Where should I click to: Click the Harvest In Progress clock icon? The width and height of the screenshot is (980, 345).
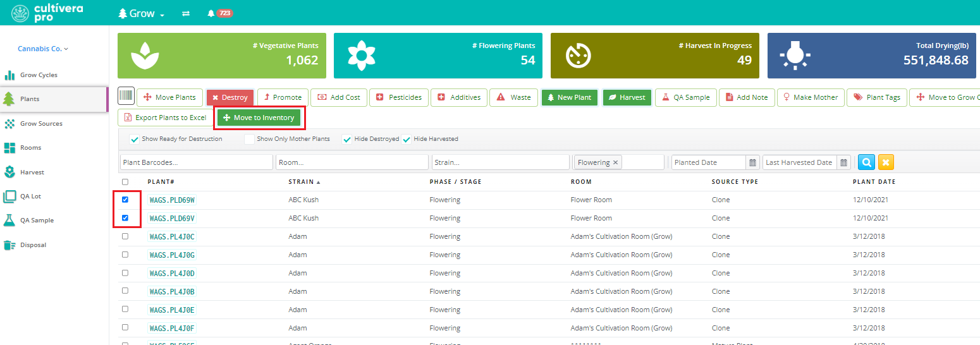578,56
